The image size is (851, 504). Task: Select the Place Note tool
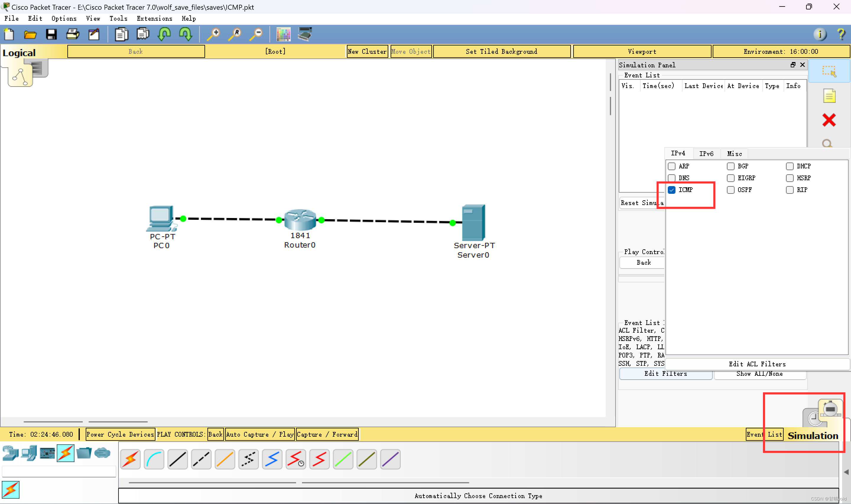pyautogui.click(x=829, y=96)
